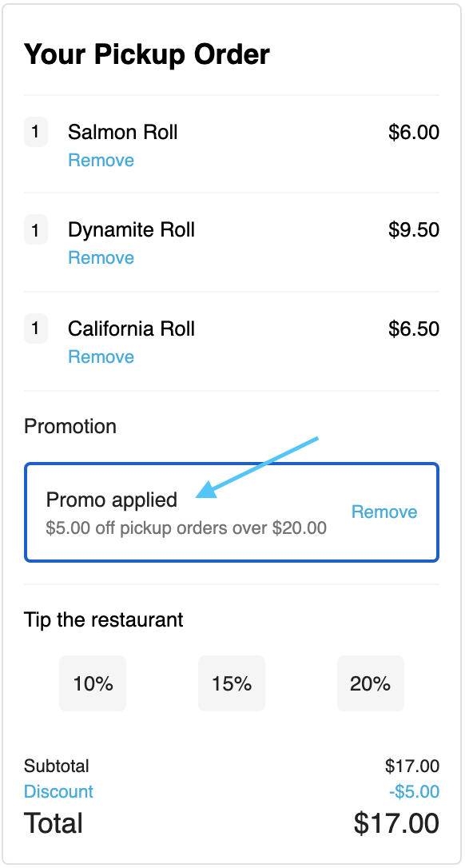
Task: Click the California Roll quantity box
Action: click(x=36, y=328)
